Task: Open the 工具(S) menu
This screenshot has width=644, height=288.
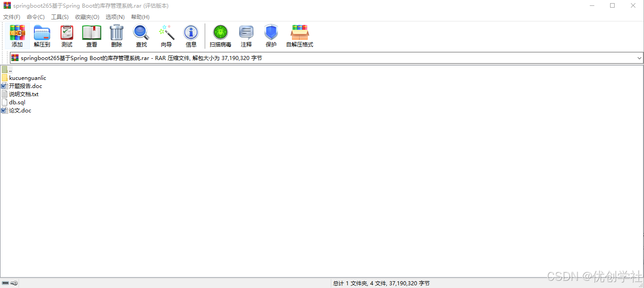Action: (60, 17)
